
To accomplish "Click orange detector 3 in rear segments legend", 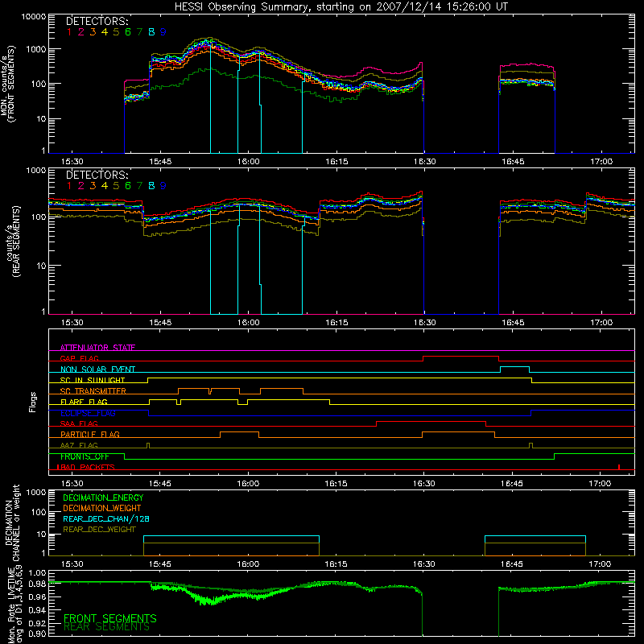I will click(93, 186).
